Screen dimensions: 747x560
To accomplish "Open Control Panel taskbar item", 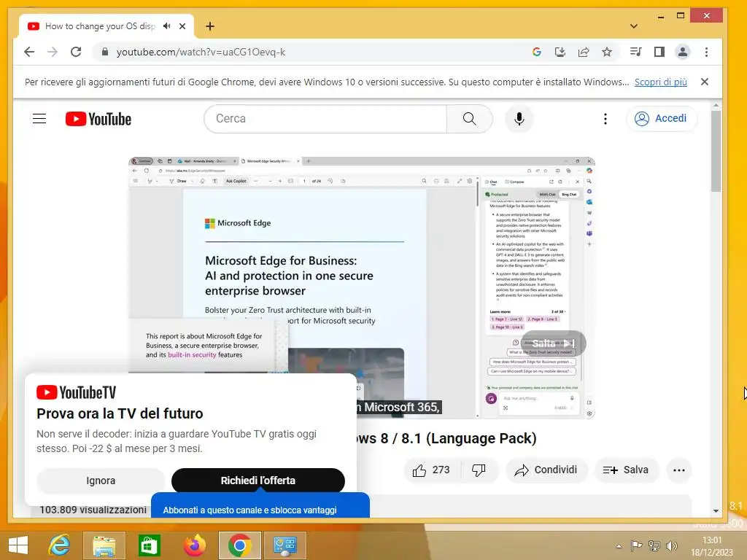I will coord(285,545).
